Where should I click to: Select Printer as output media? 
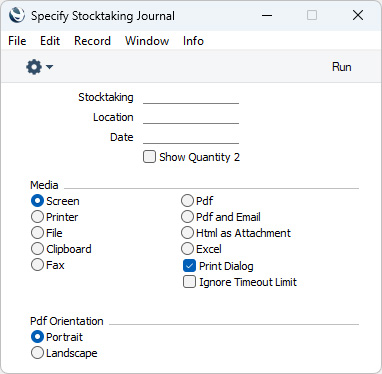click(x=37, y=217)
